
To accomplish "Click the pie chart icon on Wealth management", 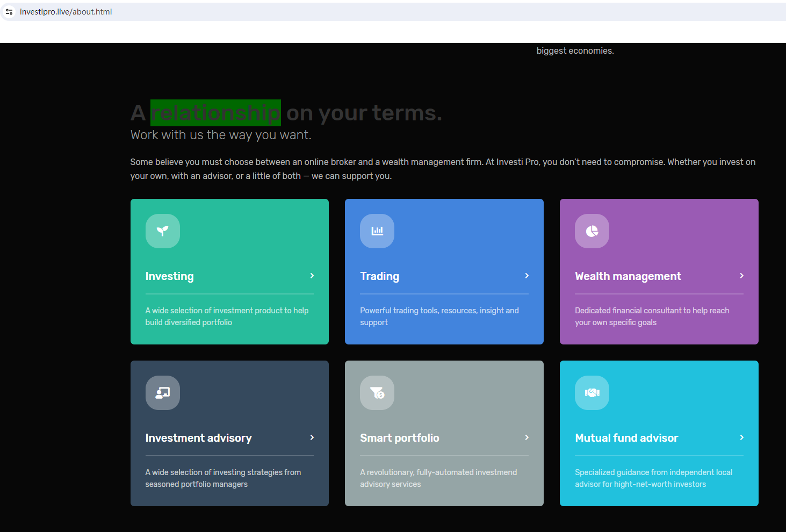I will tap(592, 231).
